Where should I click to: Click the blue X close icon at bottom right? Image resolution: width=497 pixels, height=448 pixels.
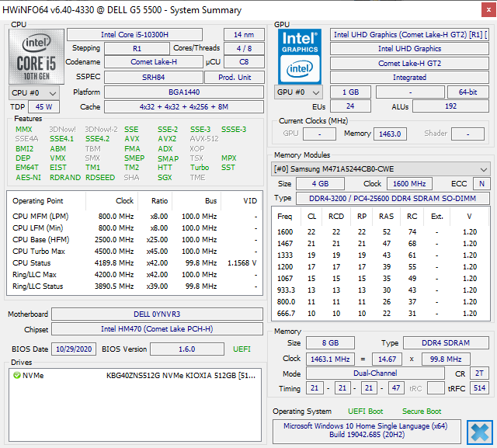[x=479, y=432]
